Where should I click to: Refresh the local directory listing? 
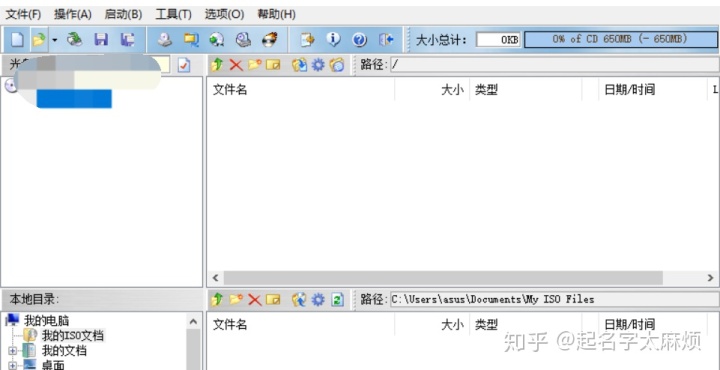338,300
